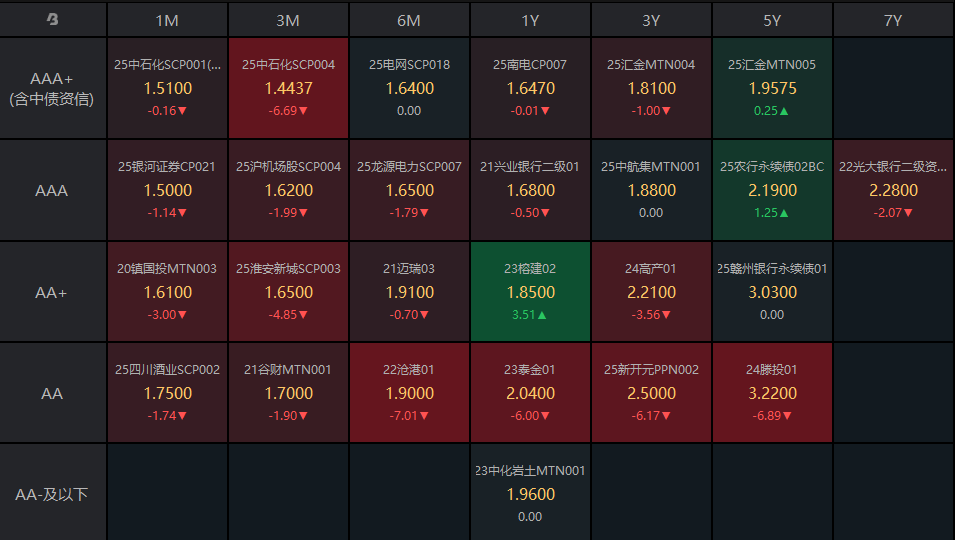Select the AAA+ rating row header

point(53,89)
